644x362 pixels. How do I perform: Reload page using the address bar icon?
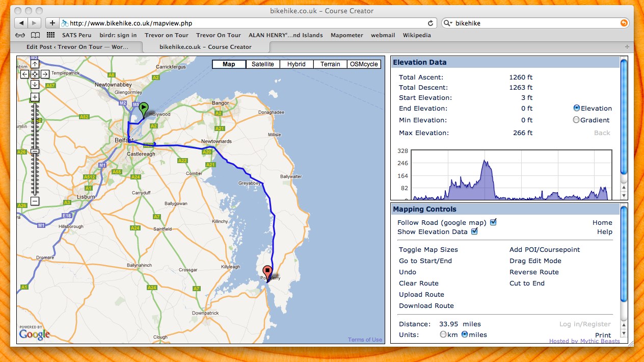[x=431, y=23]
